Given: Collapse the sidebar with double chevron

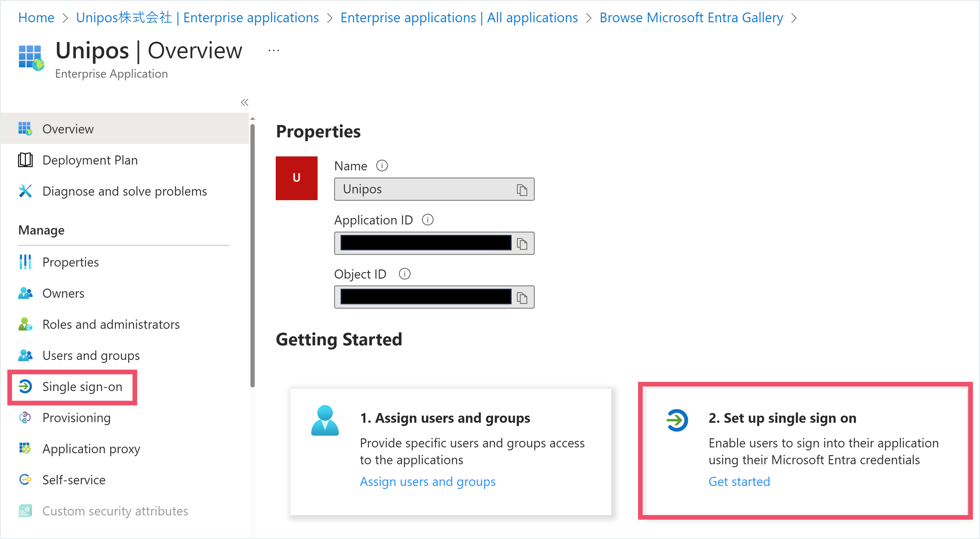Looking at the screenshot, I should click(x=245, y=102).
